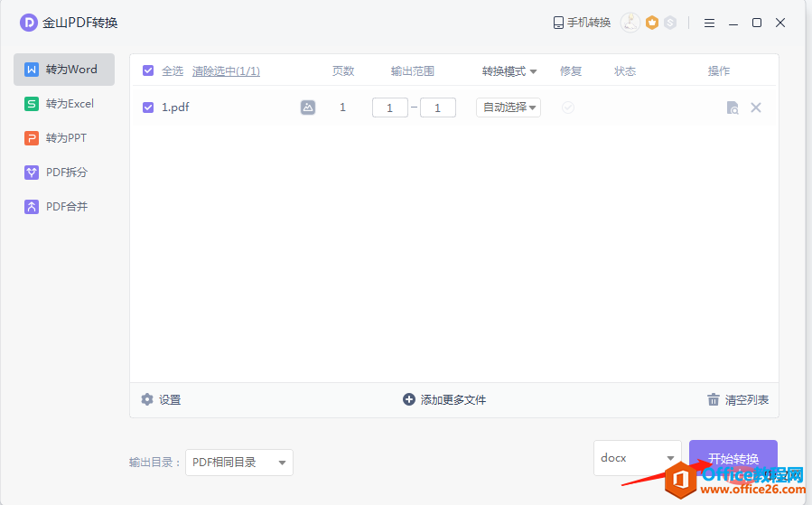Preview 1.pdf with the document search icon
Screen dimensions: 812x505
[733, 108]
